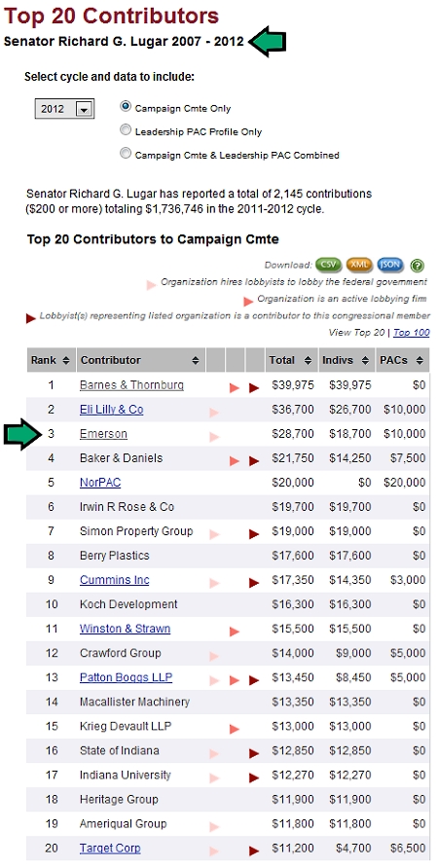Open the Top 100 view link
This screenshot has width=438, height=868.
coord(412,333)
